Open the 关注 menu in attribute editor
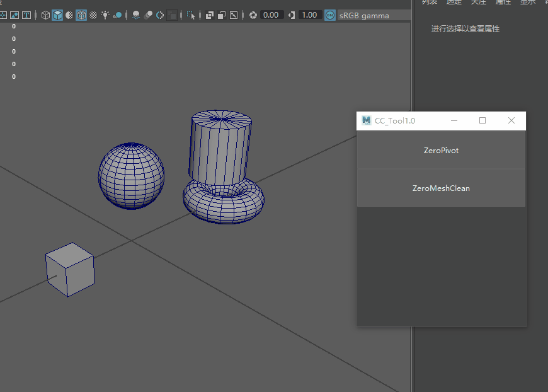The image size is (548, 392). pos(479,3)
